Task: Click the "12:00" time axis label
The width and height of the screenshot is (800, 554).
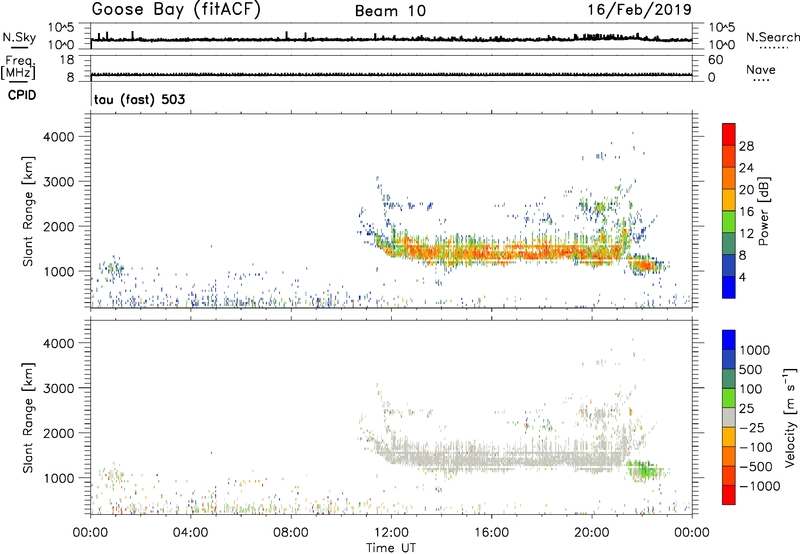Action: 391,533
